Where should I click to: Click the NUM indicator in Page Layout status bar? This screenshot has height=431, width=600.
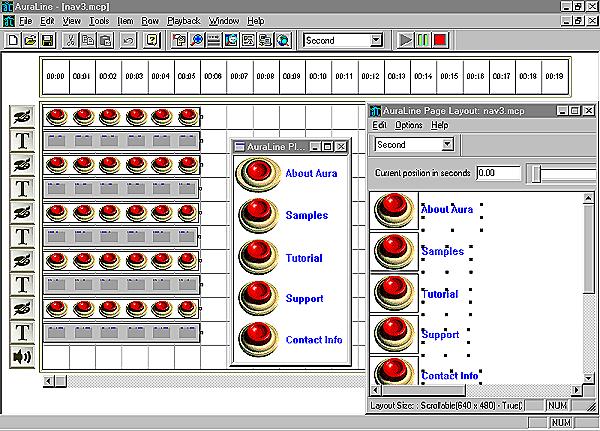(x=557, y=405)
